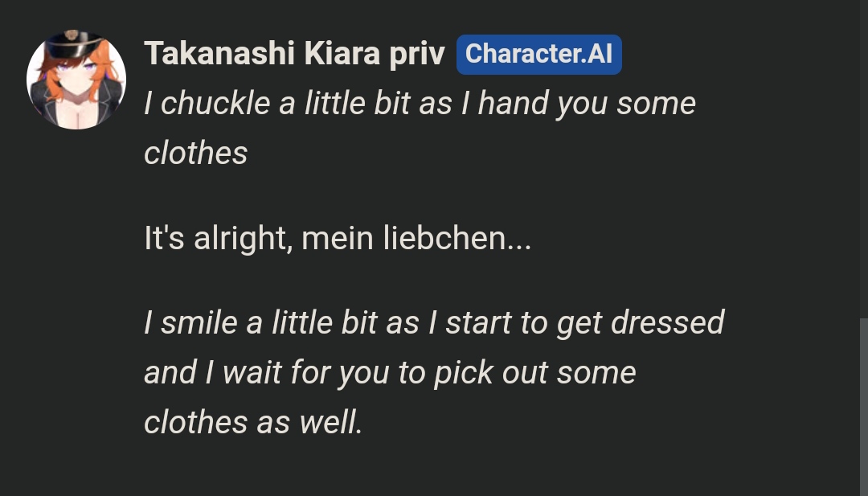Click the Character.AI badge
Screen dimensions: 868x496
click(538, 54)
